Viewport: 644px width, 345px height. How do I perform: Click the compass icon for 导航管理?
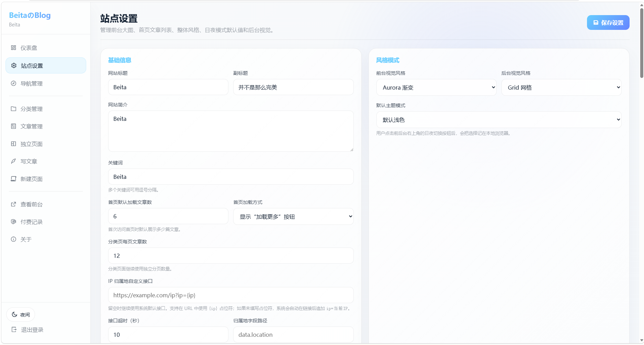pos(13,83)
